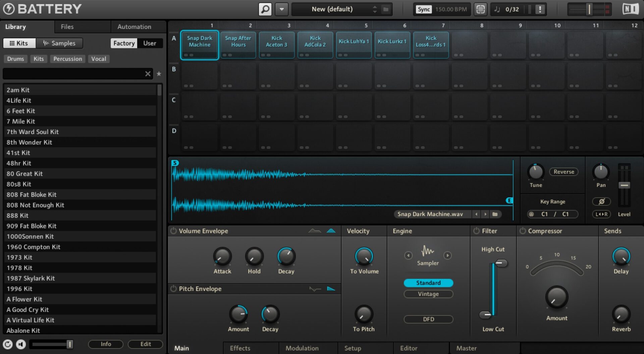Viewport: 644px width, 354px height.
Task: Toggle the phase invert button under Pan
Action: [601, 201]
